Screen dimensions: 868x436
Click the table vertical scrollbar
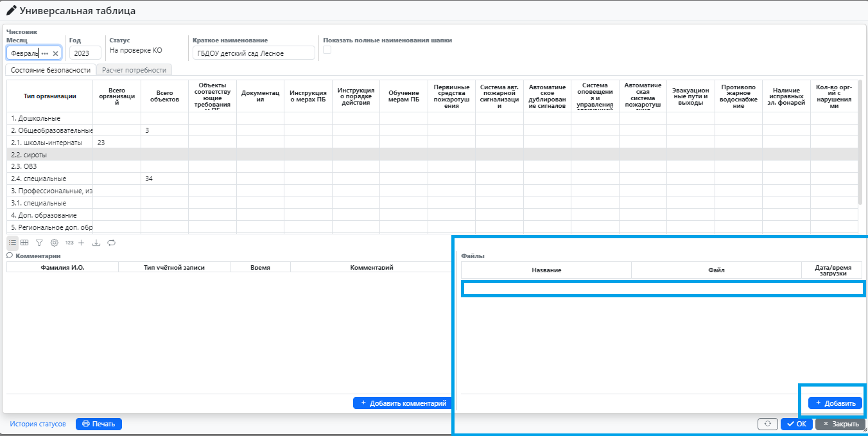click(x=860, y=141)
